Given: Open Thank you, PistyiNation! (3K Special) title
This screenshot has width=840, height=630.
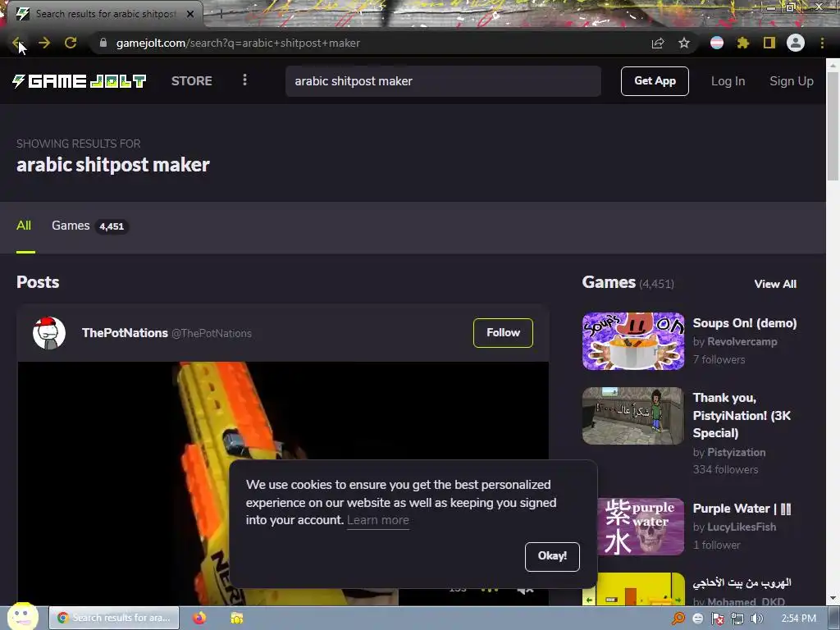Looking at the screenshot, I should point(742,415).
